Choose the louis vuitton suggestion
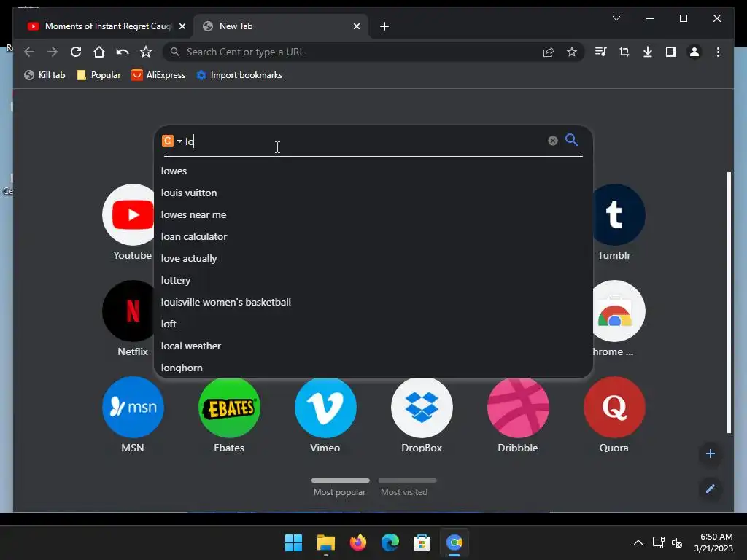Screen dimensions: 747x560 373,192
